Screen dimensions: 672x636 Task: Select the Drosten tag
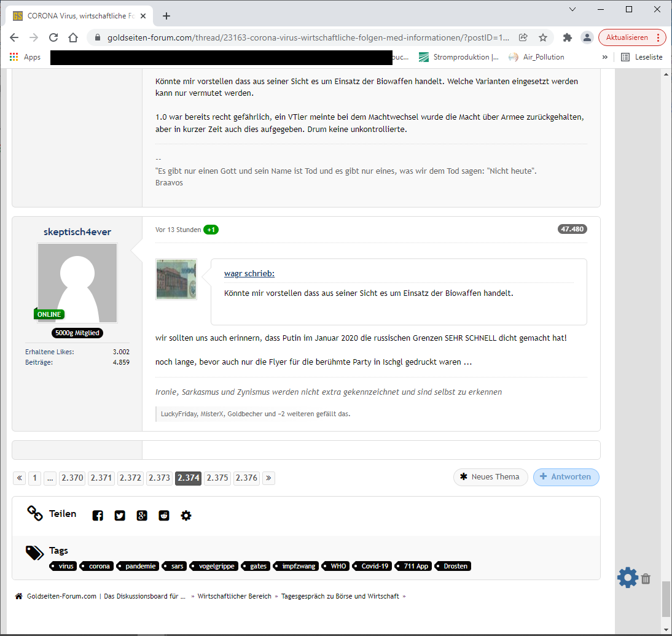[x=455, y=566]
